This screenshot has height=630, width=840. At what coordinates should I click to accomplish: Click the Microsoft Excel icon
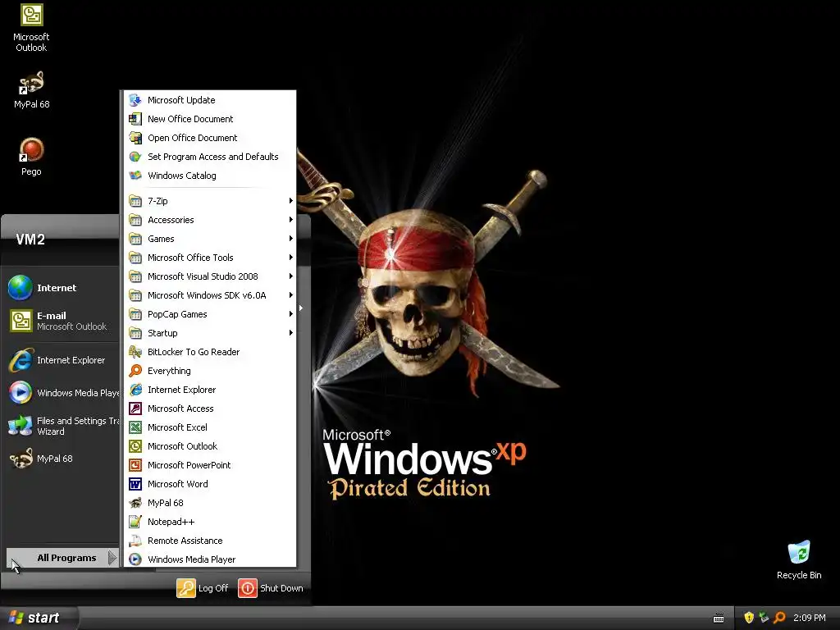[x=135, y=427]
